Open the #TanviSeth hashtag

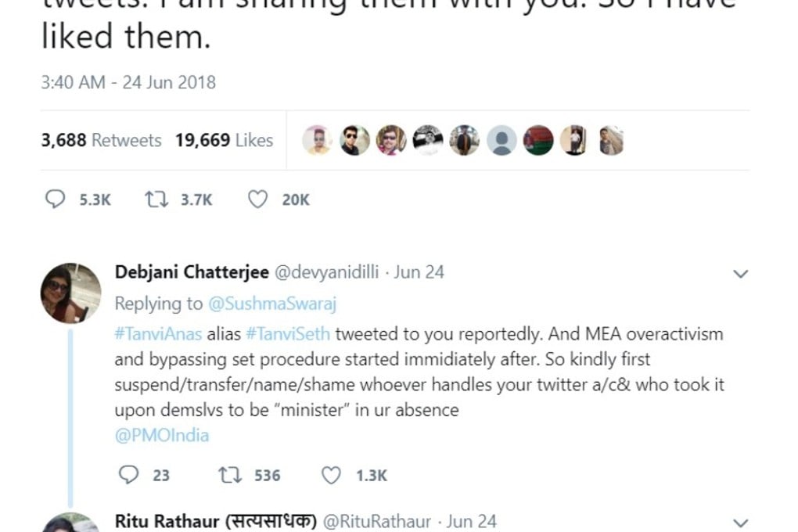point(288,334)
